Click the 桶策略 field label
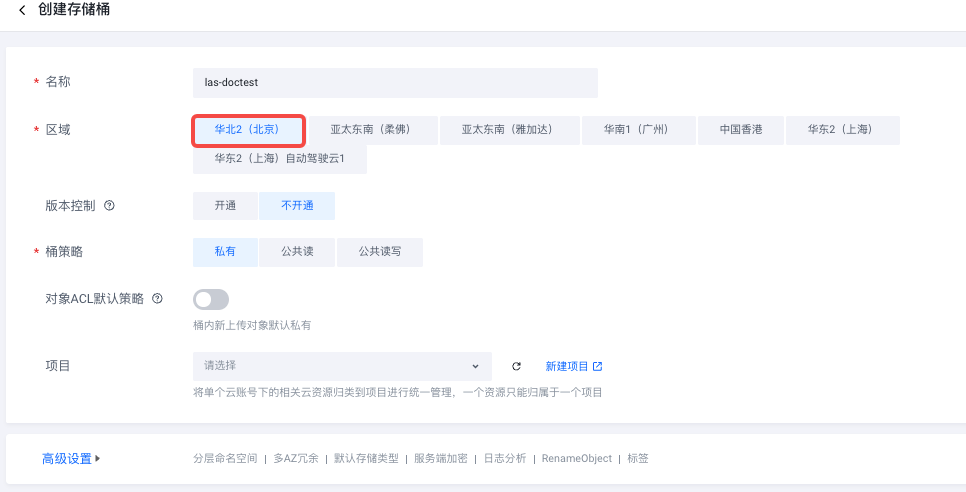This screenshot has height=492, width=966. click(x=64, y=252)
